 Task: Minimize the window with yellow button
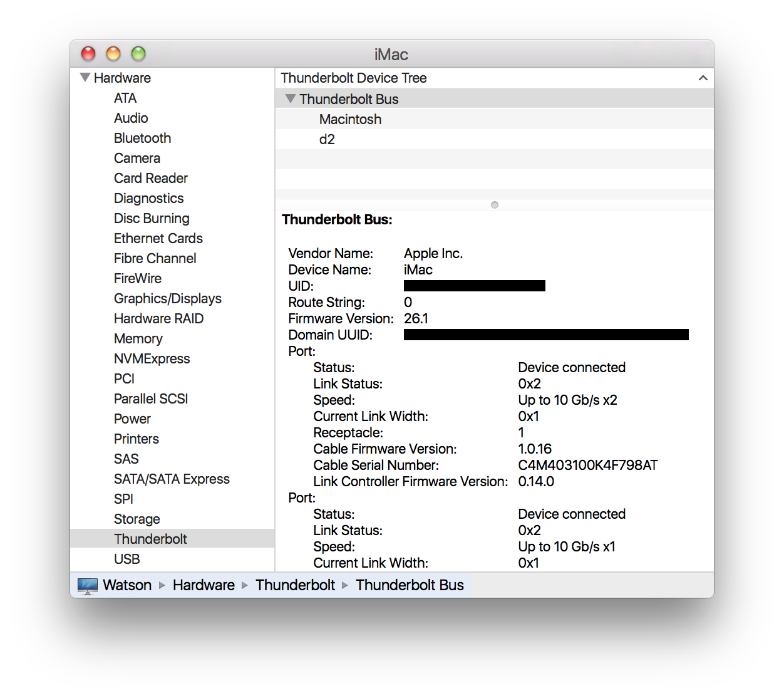113,54
